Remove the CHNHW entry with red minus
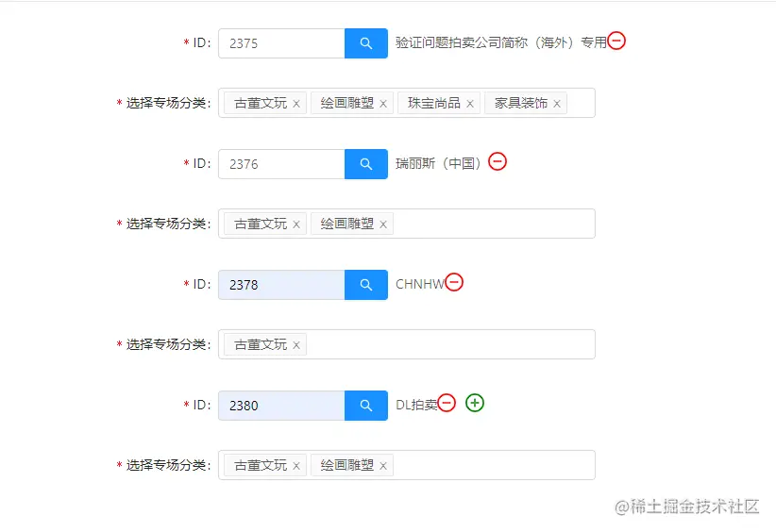Viewport: 776px width, 532px height. tap(454, 282)
